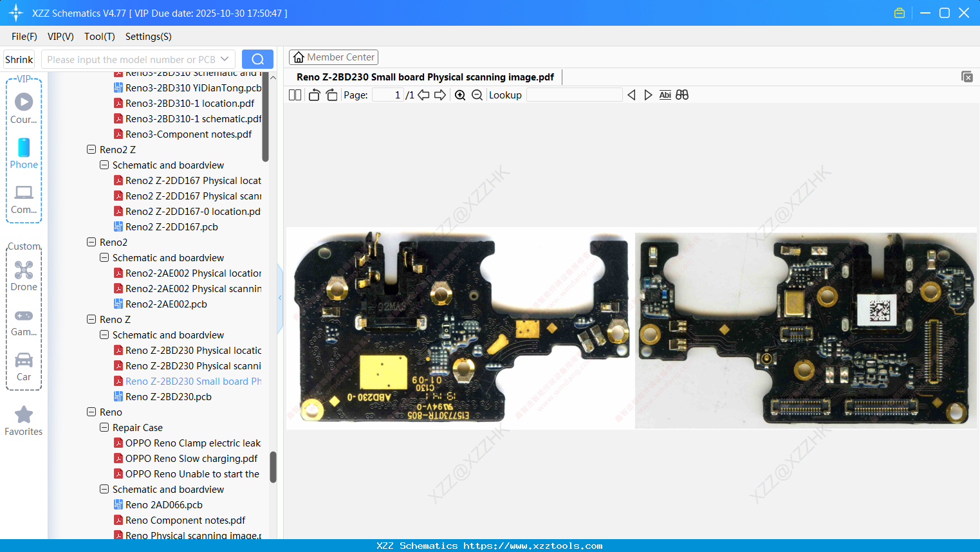Zoom out of the PDF scan
The width and height of the screenshot is (980, 552).
click(x=476, y=95)
